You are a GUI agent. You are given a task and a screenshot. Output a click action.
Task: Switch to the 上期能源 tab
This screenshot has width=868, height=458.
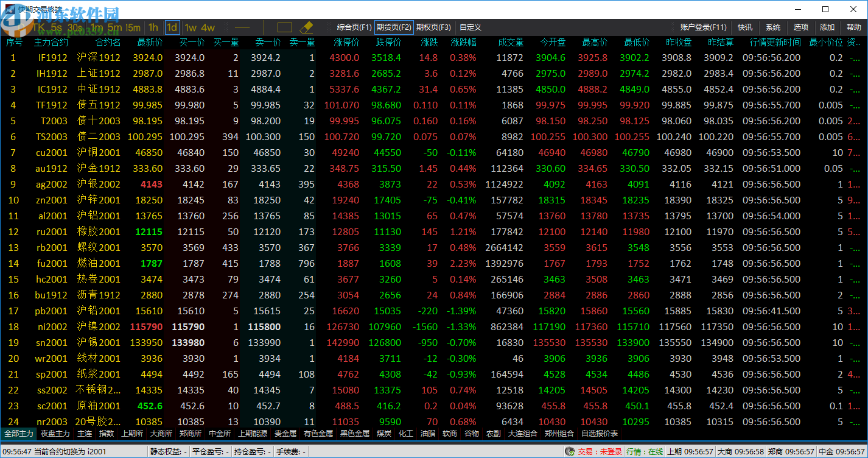point(253,434)
